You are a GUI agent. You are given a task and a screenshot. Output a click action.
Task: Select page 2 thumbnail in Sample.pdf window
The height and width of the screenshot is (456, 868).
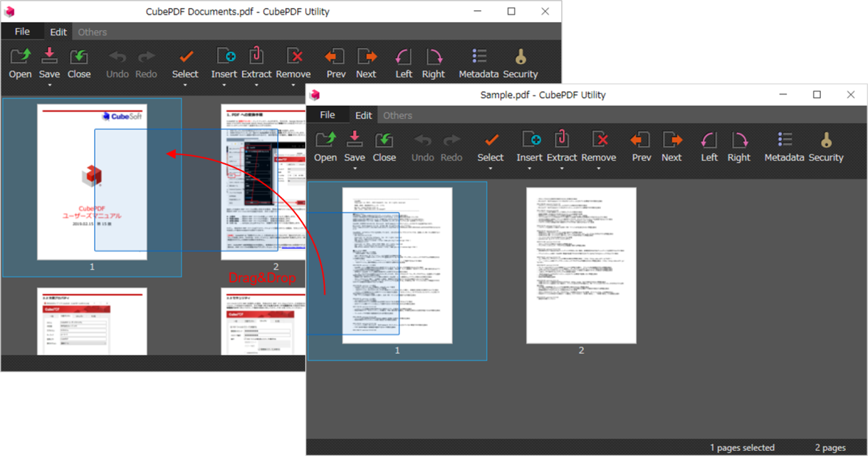(581, 266)
